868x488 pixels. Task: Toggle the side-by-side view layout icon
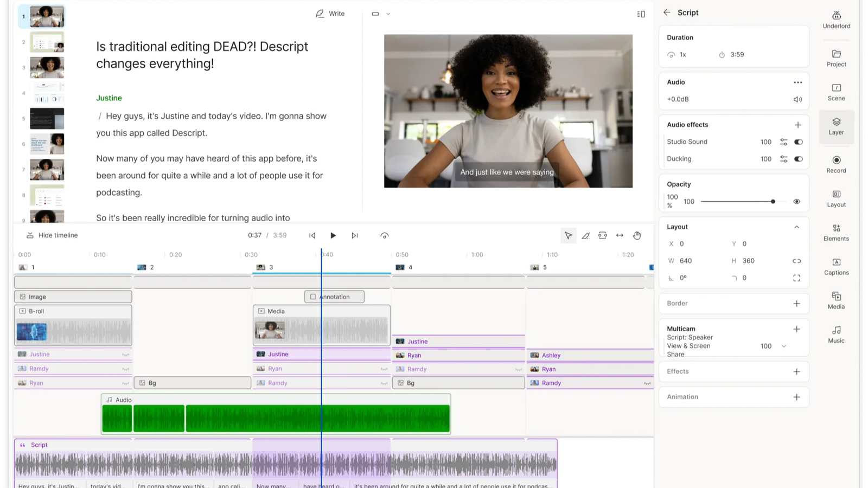pyautogui.click(x=641, y=14)
